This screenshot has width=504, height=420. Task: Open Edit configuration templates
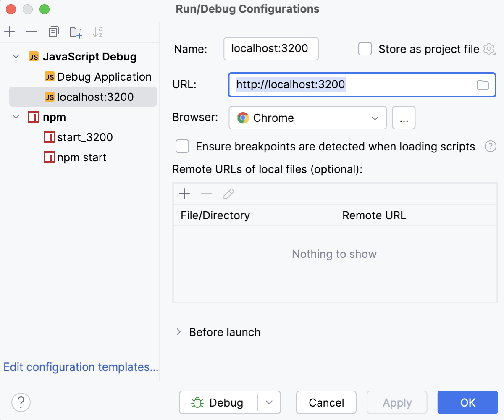(x=80, y=367)
